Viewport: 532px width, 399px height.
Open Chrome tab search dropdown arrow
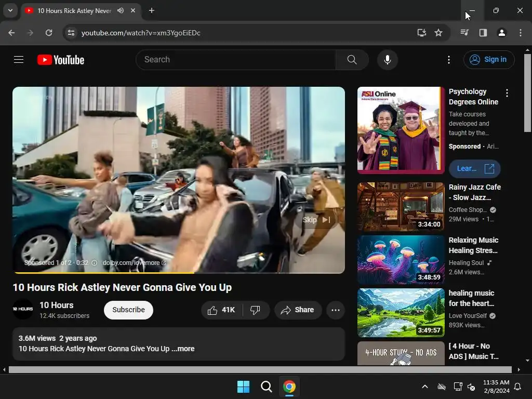tap(10, 10)
